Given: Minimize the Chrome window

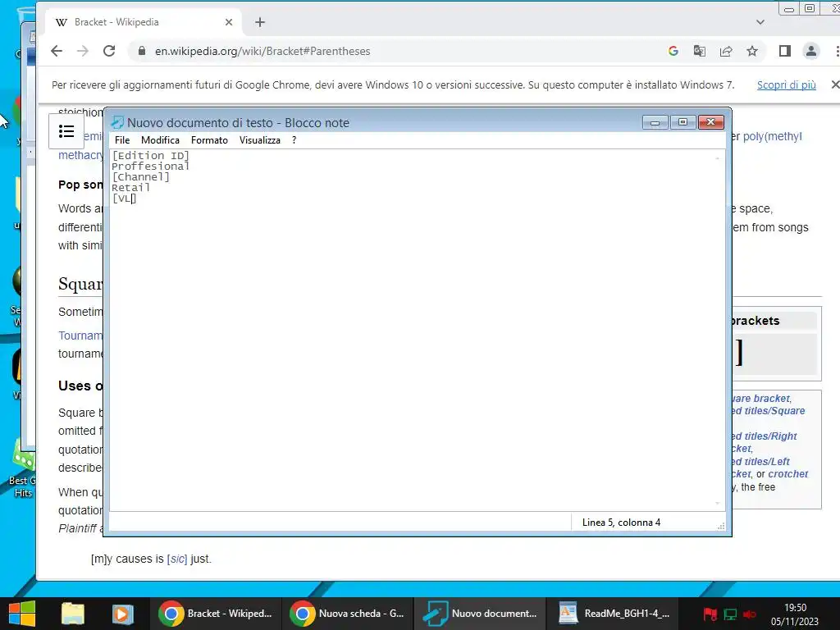Looking at the screenshot, I should [788, 8].
